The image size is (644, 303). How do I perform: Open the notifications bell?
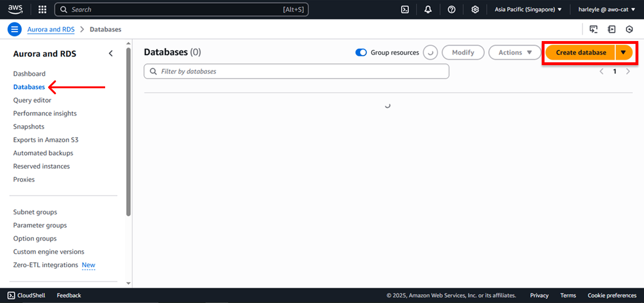tap(428, 9)
